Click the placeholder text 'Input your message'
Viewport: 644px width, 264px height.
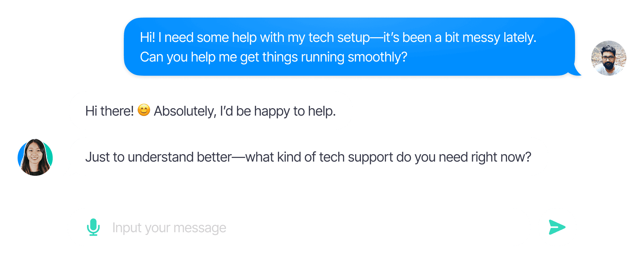click(x=169, y=228)
